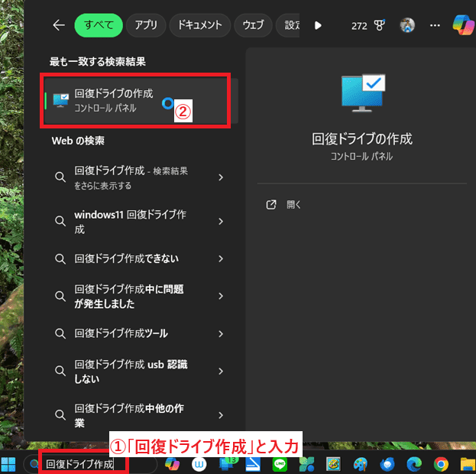Open the Copilot icon in search header
The width and height of the screenshot is (476, 474).
tap(463, 25)
